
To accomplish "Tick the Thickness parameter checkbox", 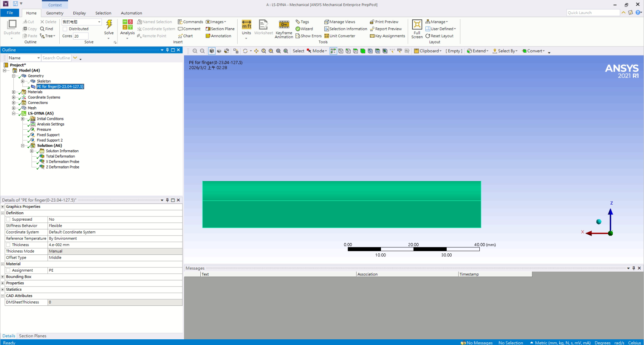I will click(8, 245).
